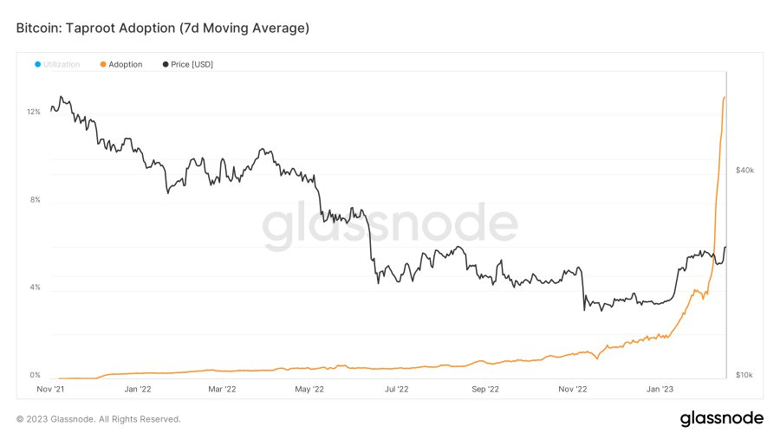Click the glassnode watermark in chart center
Image resolution: width=780 pixels, height=439 pixels.
click(390, 227)
